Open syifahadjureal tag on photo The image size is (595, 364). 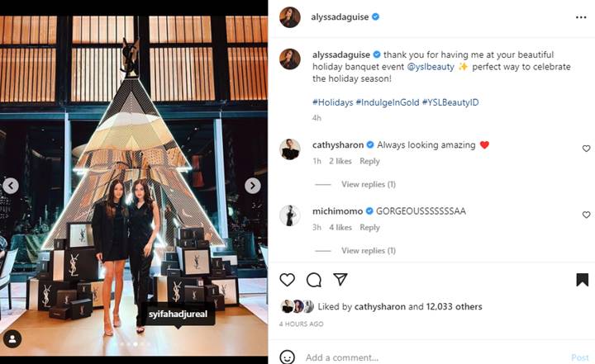coord(178,314)
